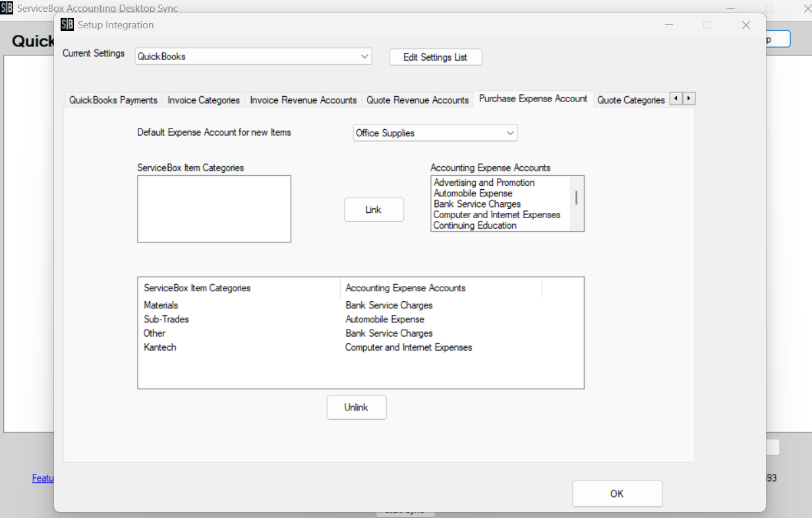
Task: Open the Current Settings QuickBooks dropdown
Action: click(x=253, y=56)
